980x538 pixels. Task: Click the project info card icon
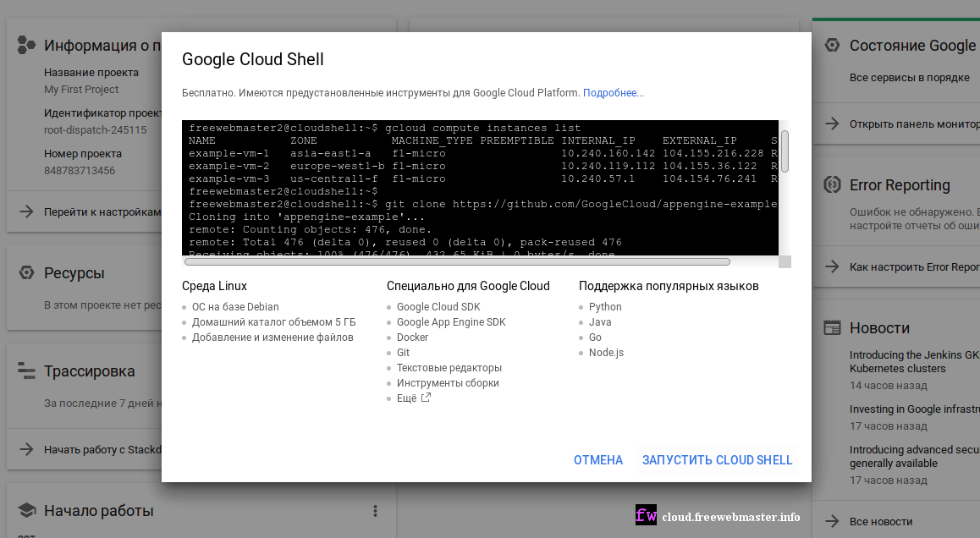click(x=25, y=45)
